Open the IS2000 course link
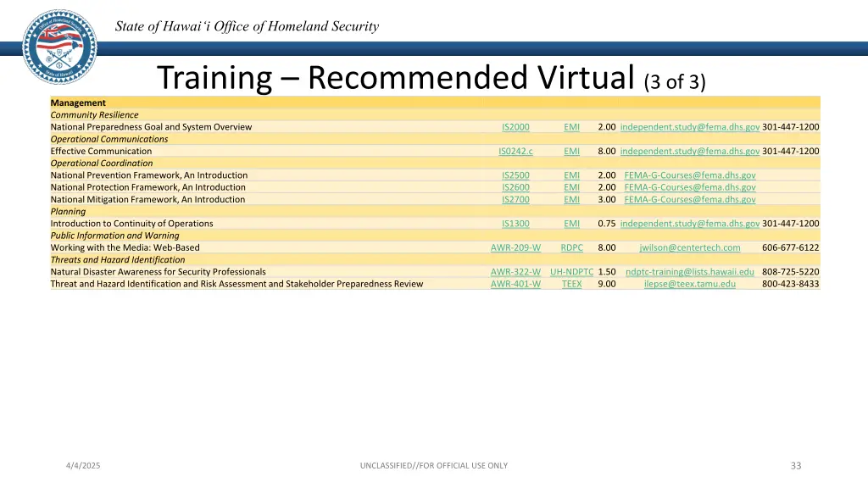Screen dimensions: 868x488 click(x=515, y=127)
